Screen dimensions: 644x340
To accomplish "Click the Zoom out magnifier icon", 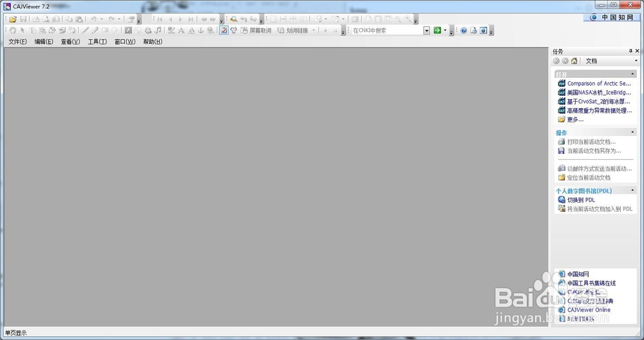I will tap(398, 19).
